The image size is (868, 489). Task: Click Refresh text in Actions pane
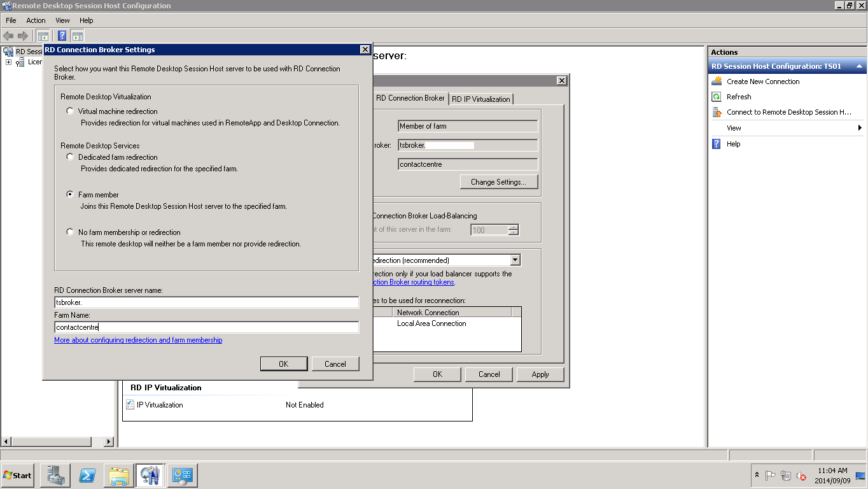click(739, 97)
